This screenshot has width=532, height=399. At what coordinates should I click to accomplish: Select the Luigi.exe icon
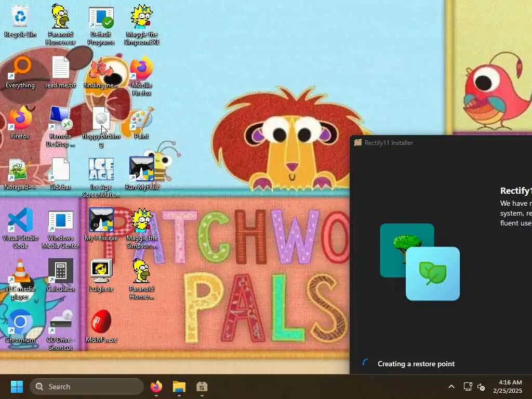[x=101, y=275]
